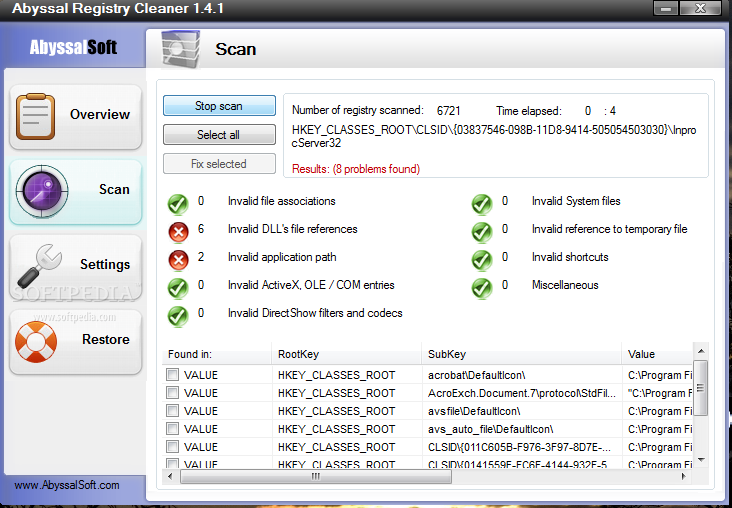Screen dimensions: 732x508
Task: Click scanned count value 6721
Action: click(449, 111)
